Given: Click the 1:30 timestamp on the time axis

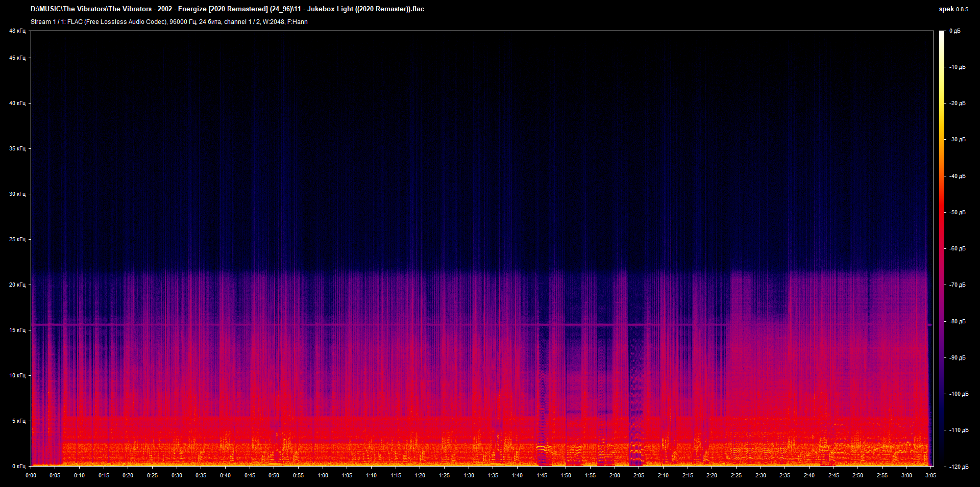Looking at the screenshot, I should pyautogui.click(x=470, y=475).
